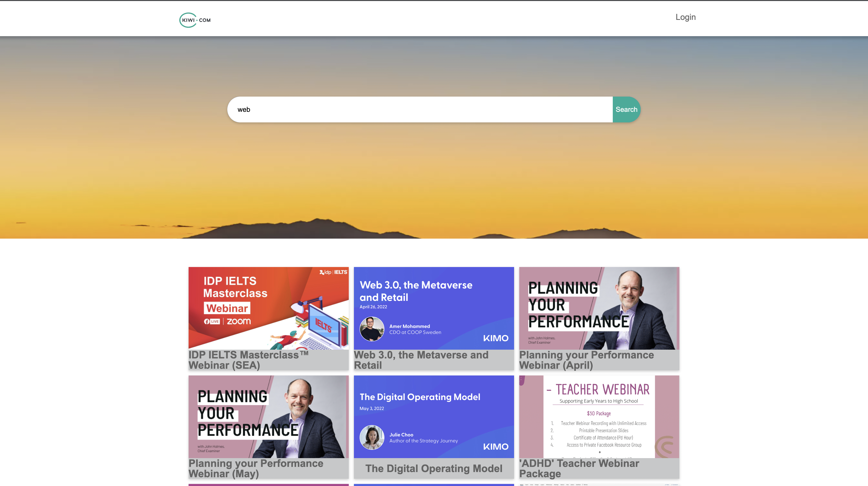
Task: Select 'Web 3.0, the Metaverse and Retail' title
Action: [x=421, y=360]
